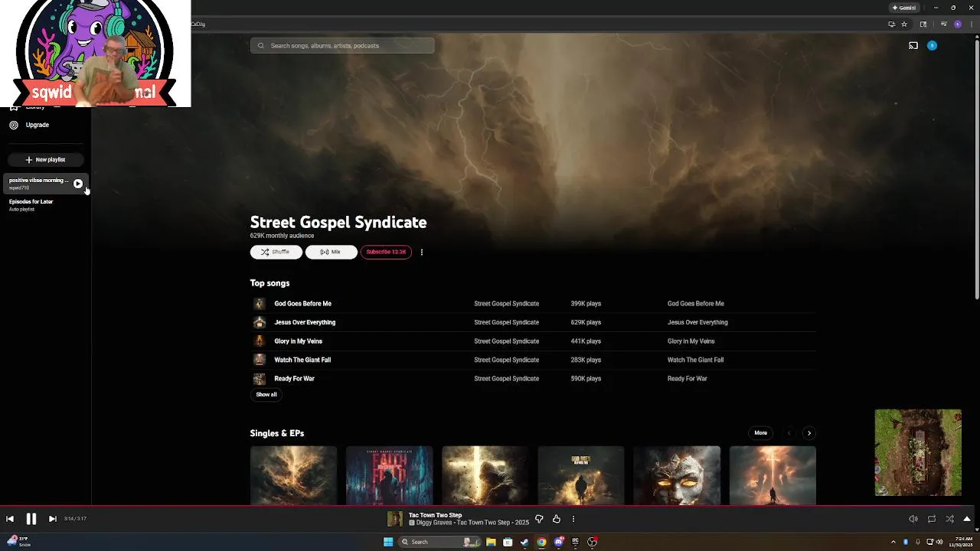Toggle repeat mode in player bar
Screen dimensions: 980x551
932,519
